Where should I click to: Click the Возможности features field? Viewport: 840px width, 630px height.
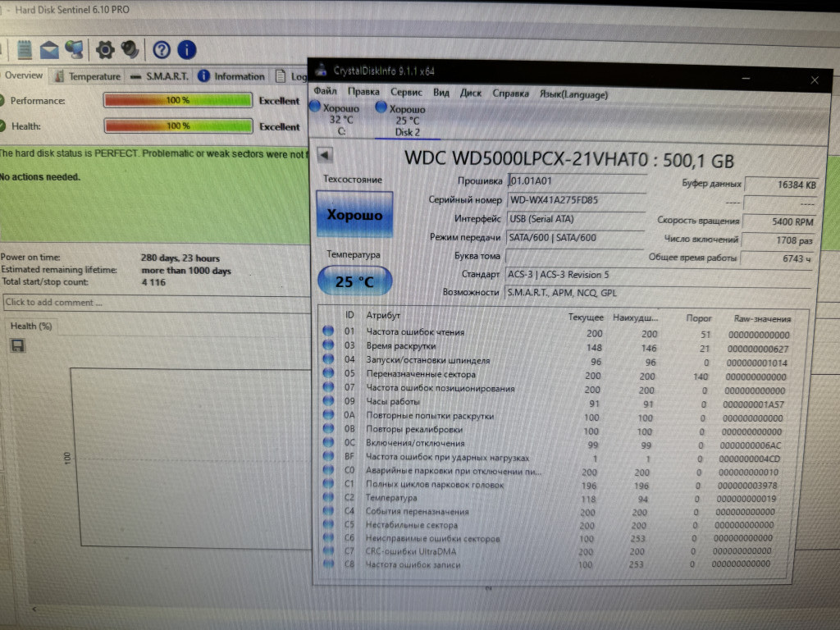658,293
